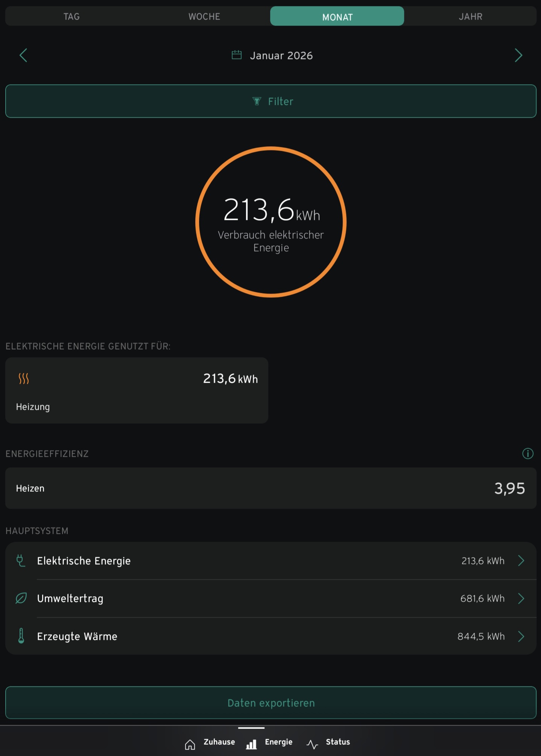This screenshot has height=756, width=541.
Task: Tap the Filter funnel icon
Action: click(257, 101)
